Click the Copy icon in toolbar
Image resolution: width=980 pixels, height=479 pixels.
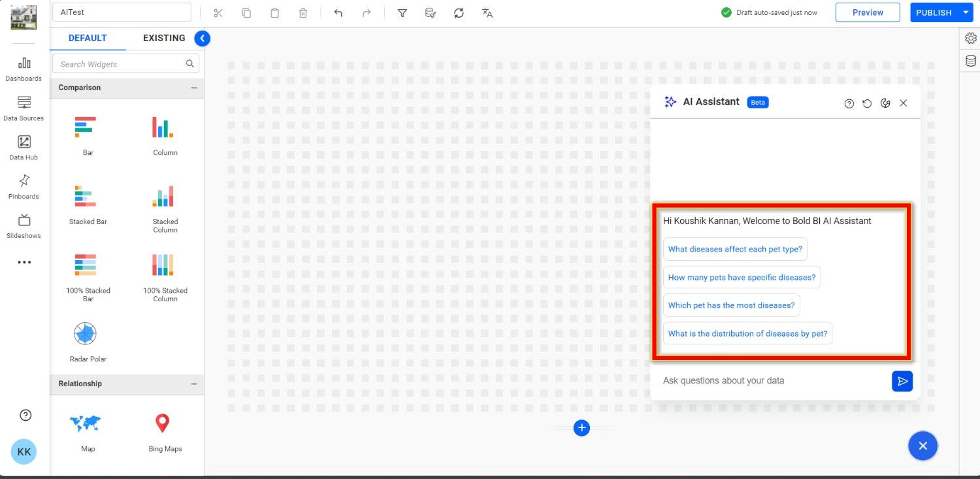click(246, 12)
